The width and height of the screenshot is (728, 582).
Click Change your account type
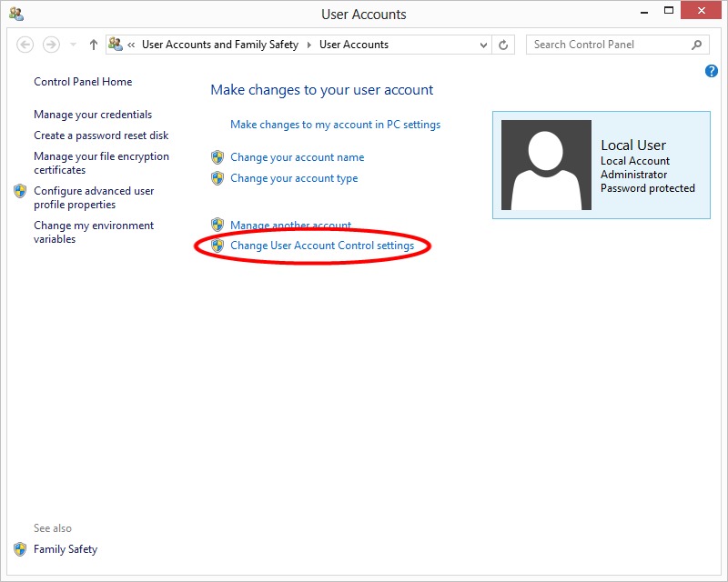tap(294, 178)
